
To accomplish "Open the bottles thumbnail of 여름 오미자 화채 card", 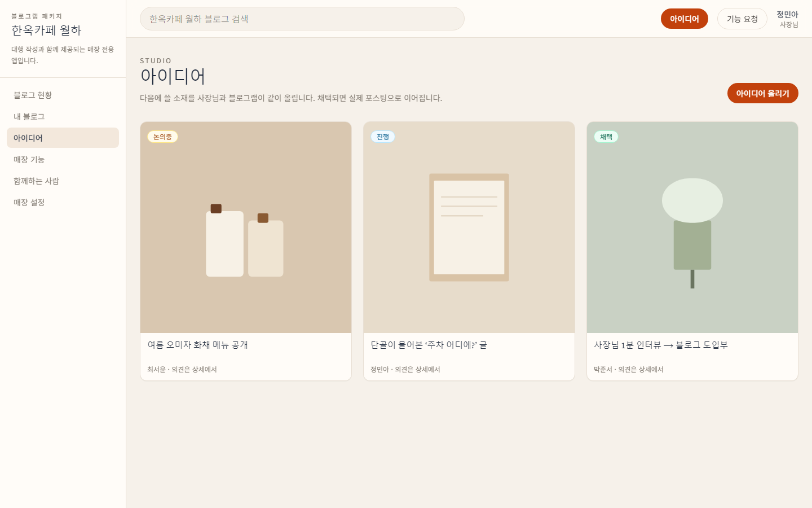I will [246, 227].
